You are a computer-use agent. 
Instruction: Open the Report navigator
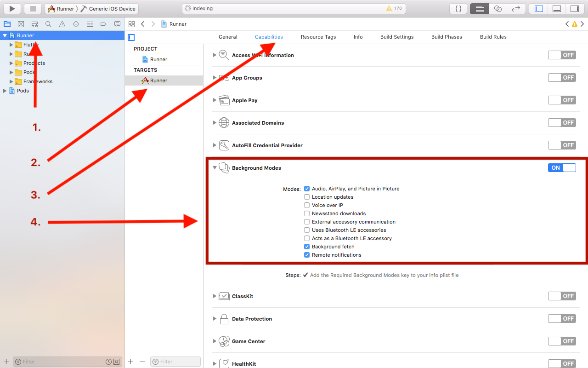coord(117,24)
